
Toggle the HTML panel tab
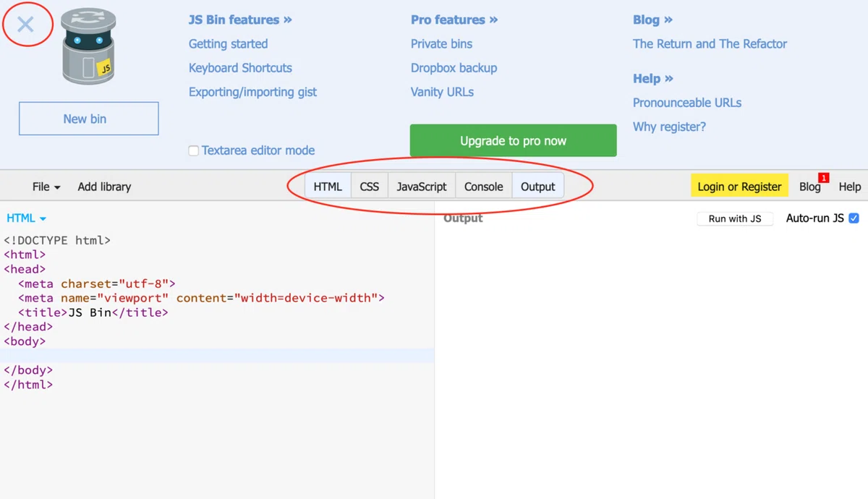click(x=328, y=187)
